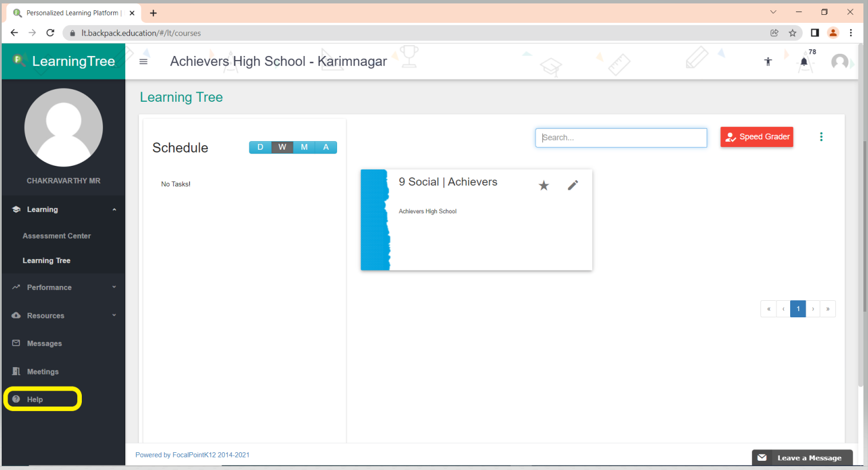Screen dimensions: 868x470
Task: Click the course search input field
Action: (621, 138)
